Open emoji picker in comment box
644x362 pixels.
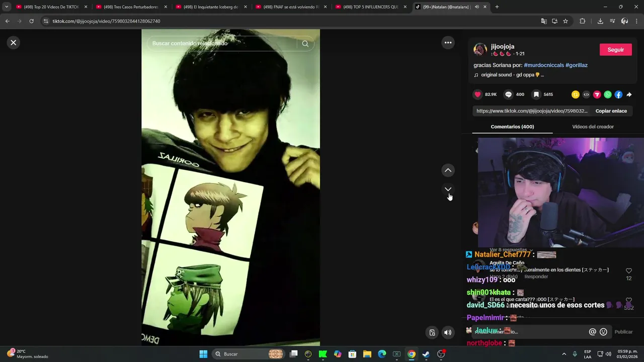604,332
